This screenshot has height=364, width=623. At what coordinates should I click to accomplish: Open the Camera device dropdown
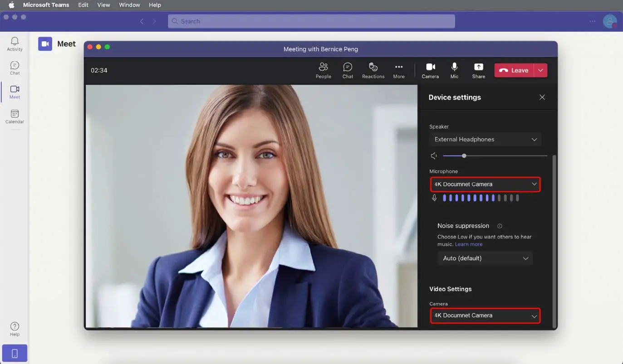(x=485, y=315)
